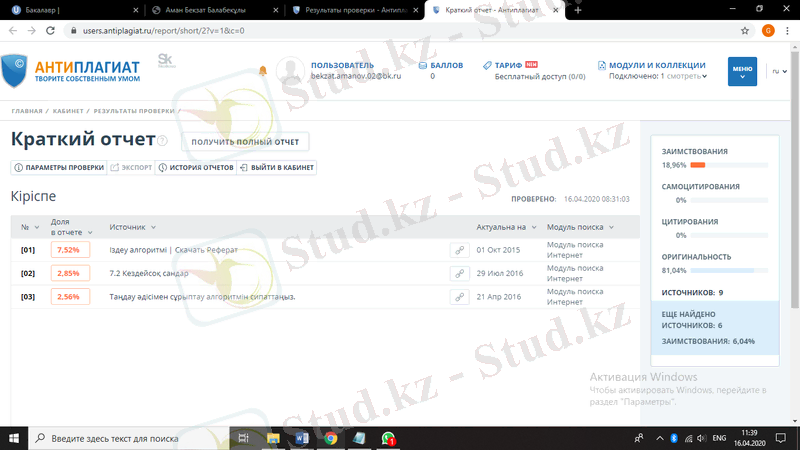The height and width of the screenshot is (450, 800).
Task: Open source Таңдау әдісімен сұрыптау алгоритмін сипаттаңыз
Action: pyautogui.click(x=202, y=297)
